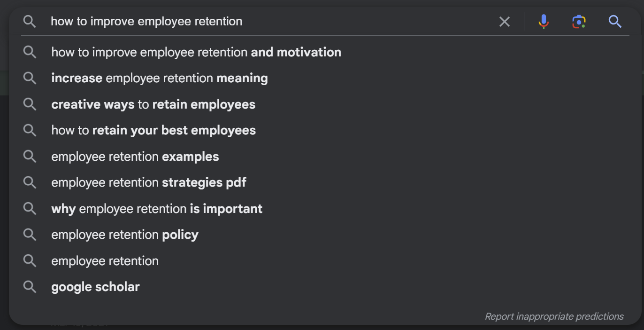
Task: Click the magnifier icon beside 'google scholar'
Action: point(30,287)
